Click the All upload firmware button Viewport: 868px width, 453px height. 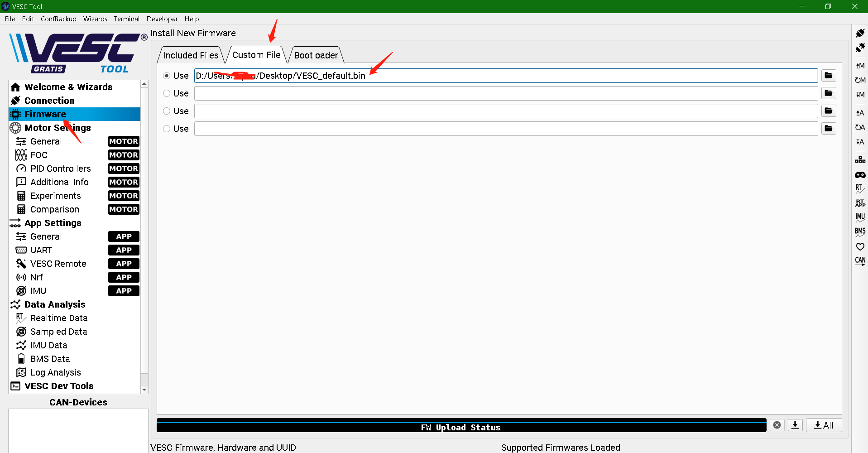coord(824,425)
